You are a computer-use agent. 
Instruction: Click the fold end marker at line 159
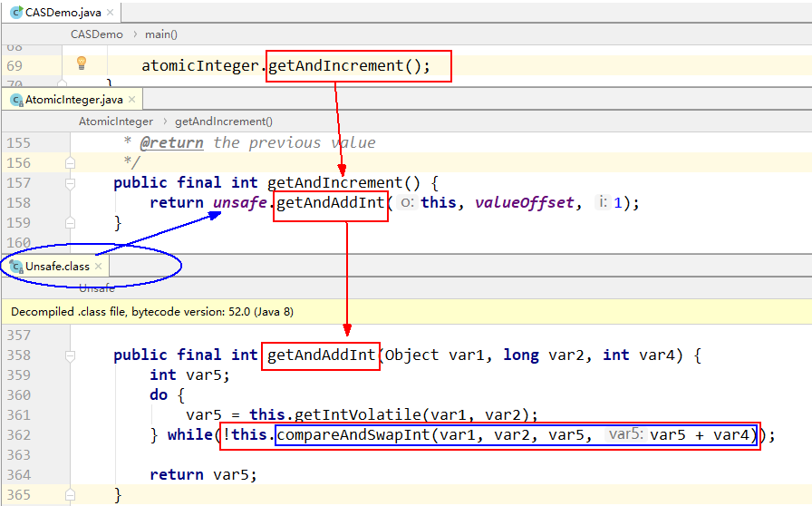(x=71, y=223)
